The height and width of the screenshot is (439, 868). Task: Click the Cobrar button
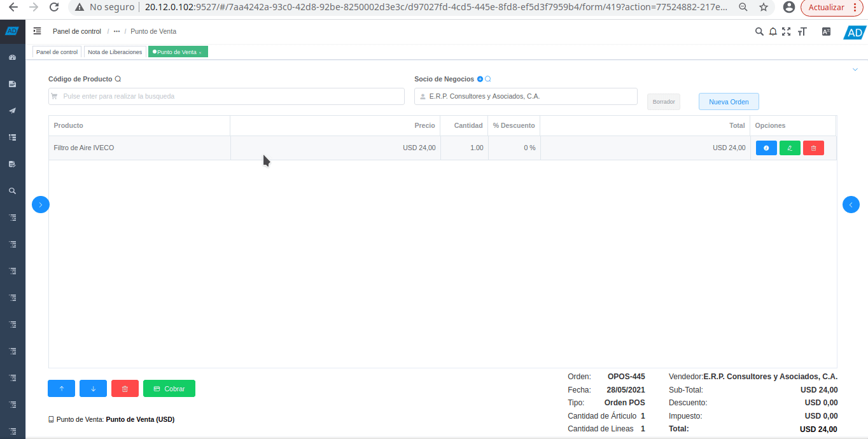pos(169,389)
